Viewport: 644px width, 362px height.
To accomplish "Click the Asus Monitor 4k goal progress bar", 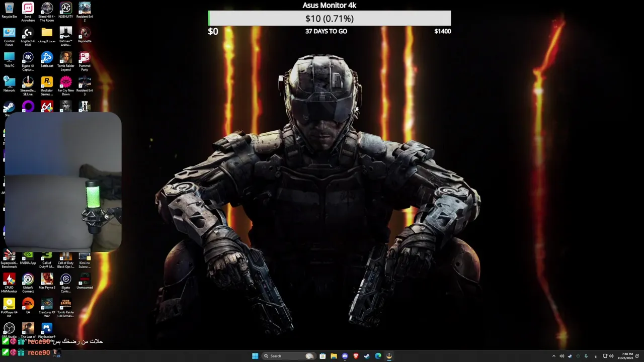I will (x=330, y=19).
